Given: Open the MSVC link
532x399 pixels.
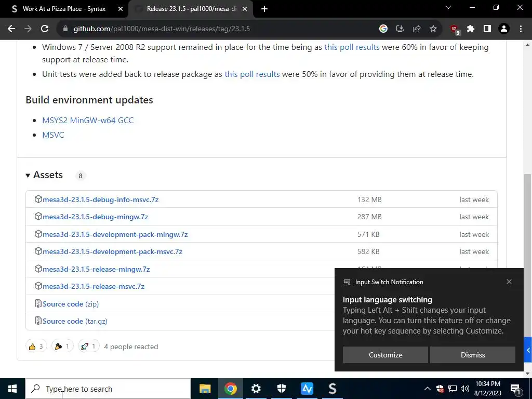Looking at the screenshot, I should coord(53,135).
